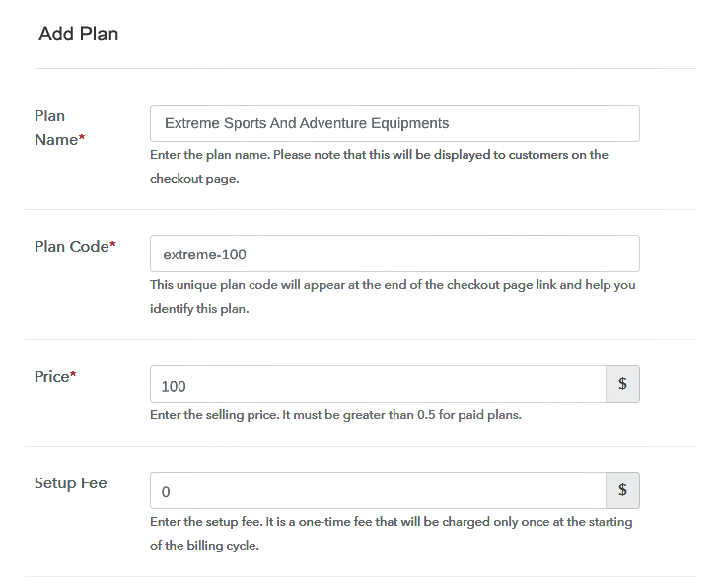Focus the Plan Code field containing extreme-100
This screenshot has height=588, width=716.
tap(394, 254)
